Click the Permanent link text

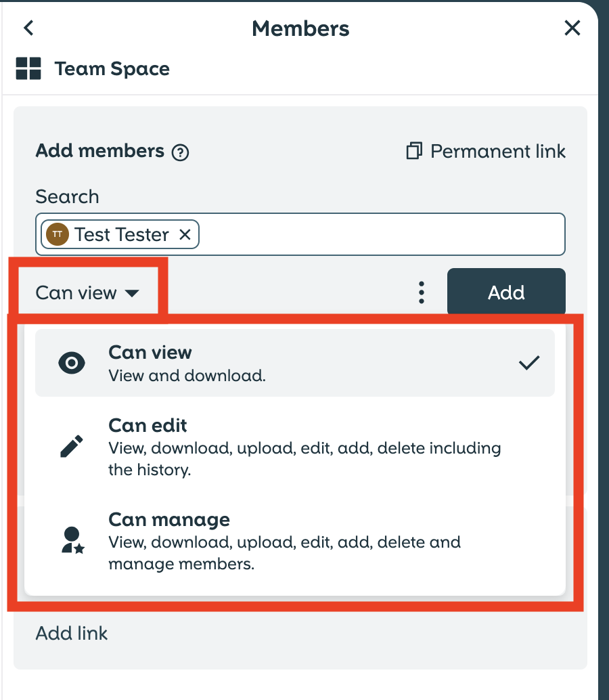[x=497, y=151]
